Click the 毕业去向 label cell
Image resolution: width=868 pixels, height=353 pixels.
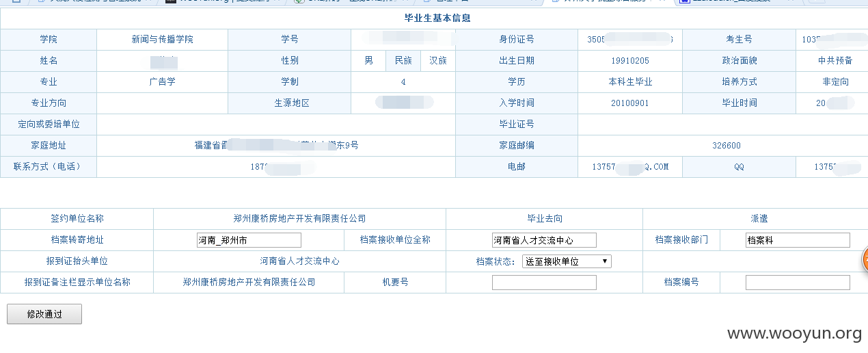[544, 219]
